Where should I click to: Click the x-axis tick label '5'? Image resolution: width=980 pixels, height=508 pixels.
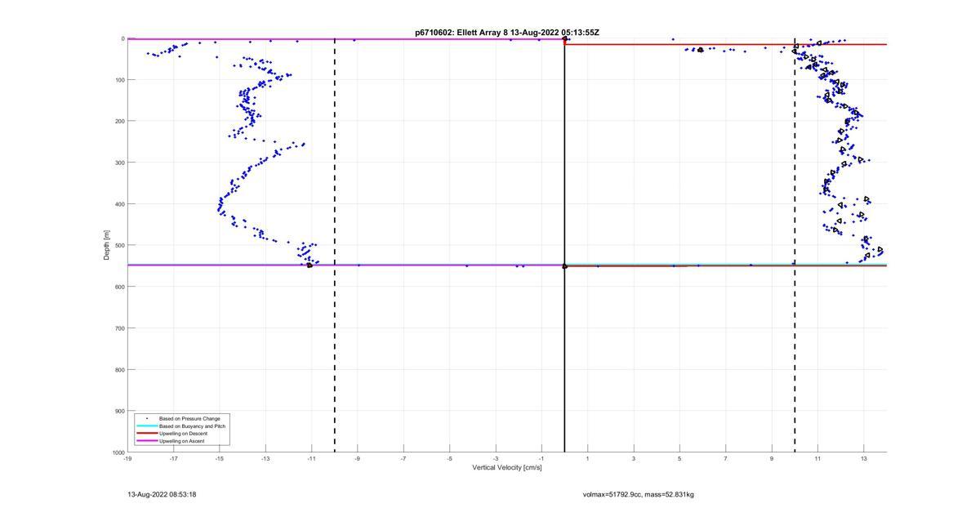[x=679, y=458]
